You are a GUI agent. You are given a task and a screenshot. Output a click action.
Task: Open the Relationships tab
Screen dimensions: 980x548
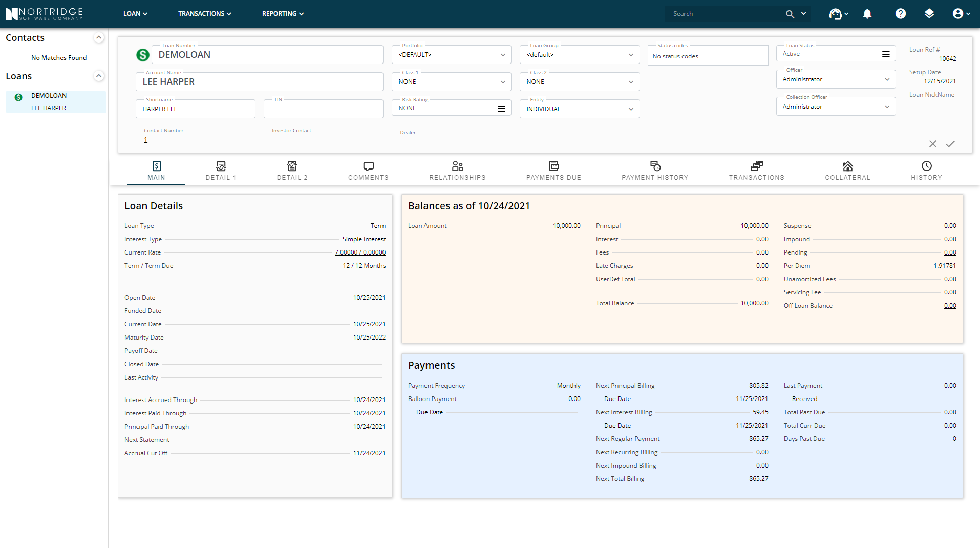click(457, 171)
